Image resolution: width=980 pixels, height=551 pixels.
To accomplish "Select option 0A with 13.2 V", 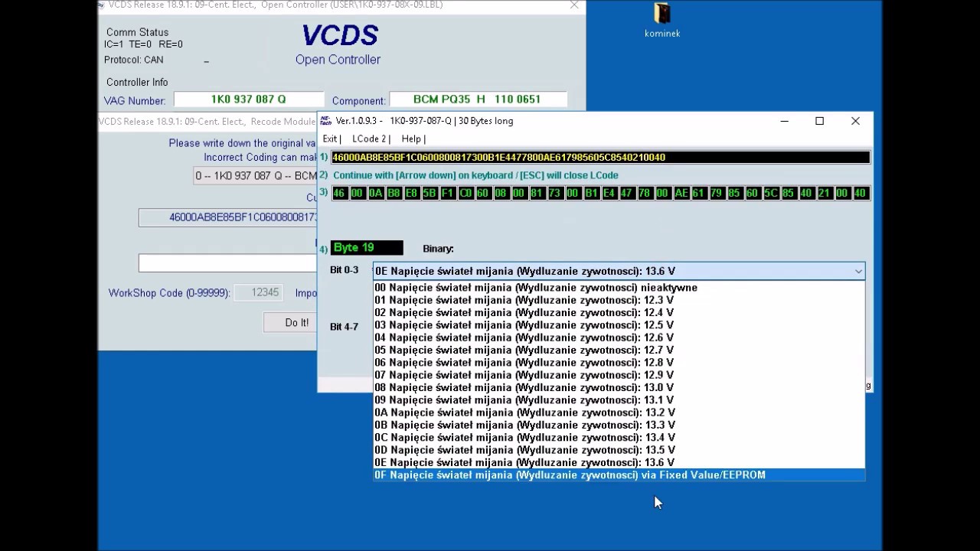I will (x=619, y=412).
